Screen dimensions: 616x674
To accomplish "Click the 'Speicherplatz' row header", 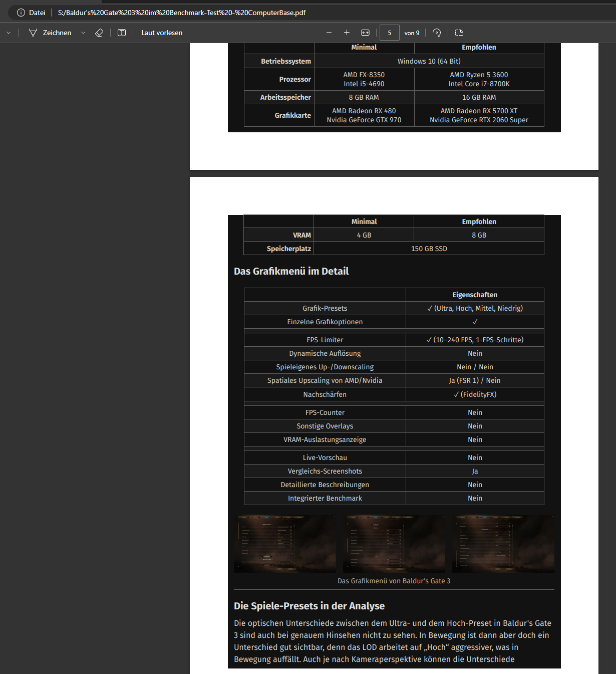I will [x=279, y=249].
